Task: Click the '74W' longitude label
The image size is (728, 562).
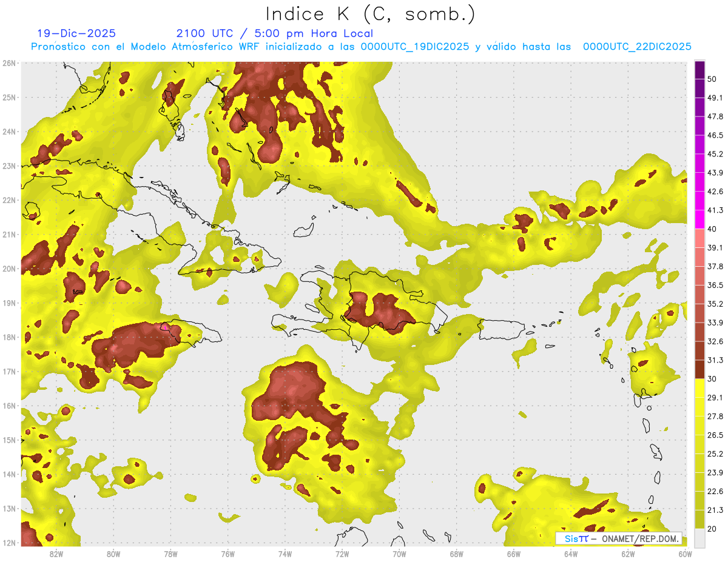Action: click(285, 554)
